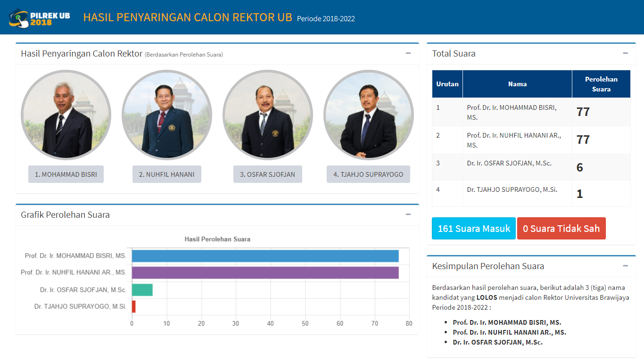Click Nuhfil Hanani's portrait photo
644x362 pixels.
click(166, 115)
